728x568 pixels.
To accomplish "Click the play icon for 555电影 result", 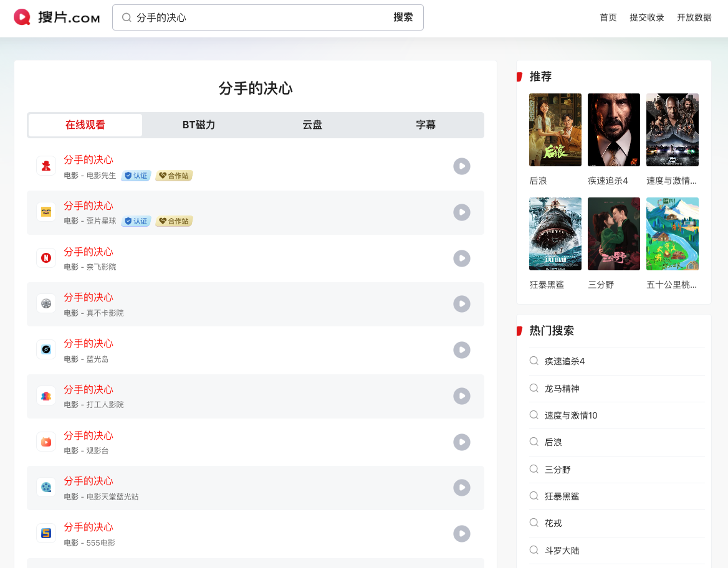I will [x=461, y=534].
